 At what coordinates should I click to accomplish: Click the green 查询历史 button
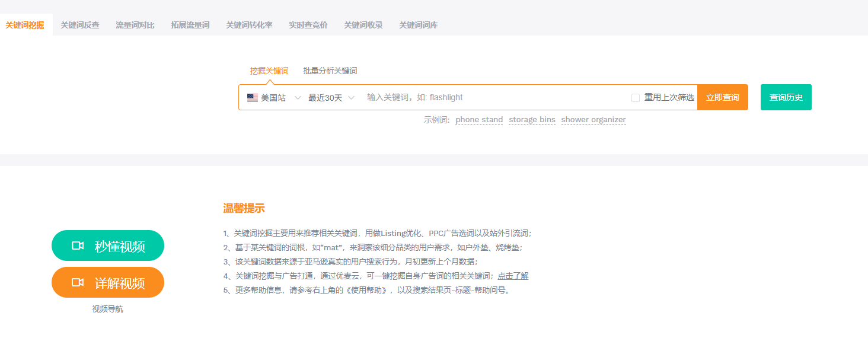[x=786, y=97]
